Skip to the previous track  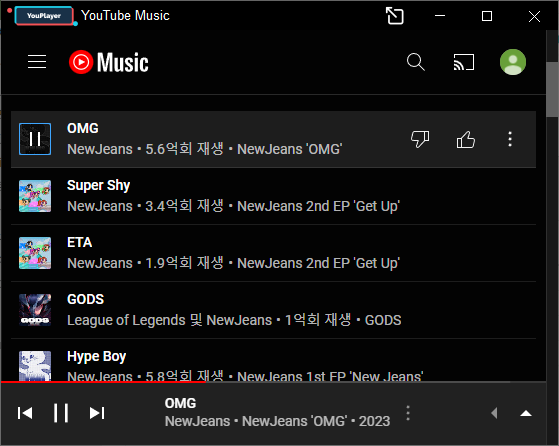click(25, 413)
